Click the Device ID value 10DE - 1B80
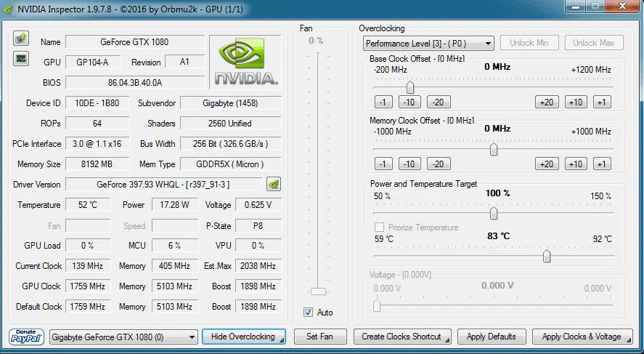 pyautogui.click(x=97, y=103)
